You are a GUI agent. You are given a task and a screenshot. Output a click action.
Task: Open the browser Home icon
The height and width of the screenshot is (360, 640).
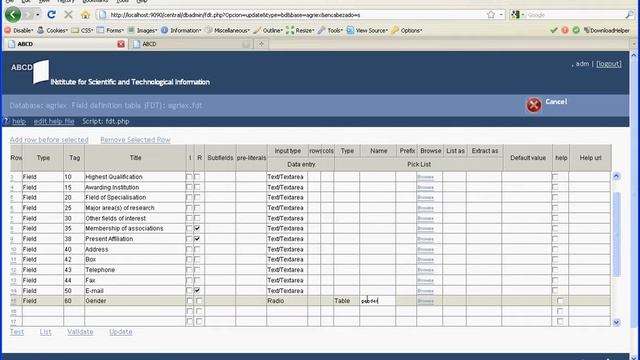coord(85,15)
